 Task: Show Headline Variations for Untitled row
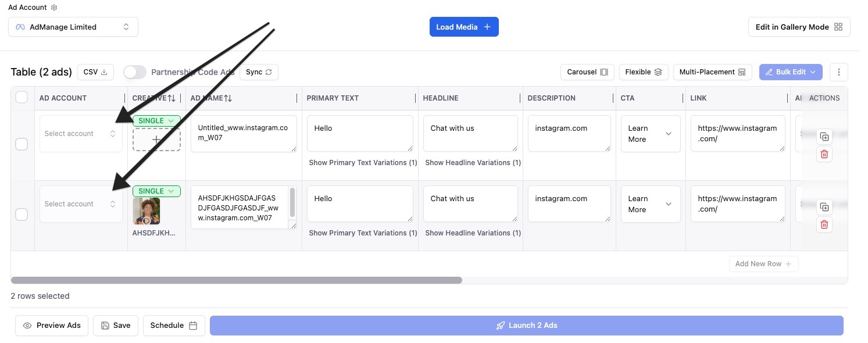[x=473, y=163]
